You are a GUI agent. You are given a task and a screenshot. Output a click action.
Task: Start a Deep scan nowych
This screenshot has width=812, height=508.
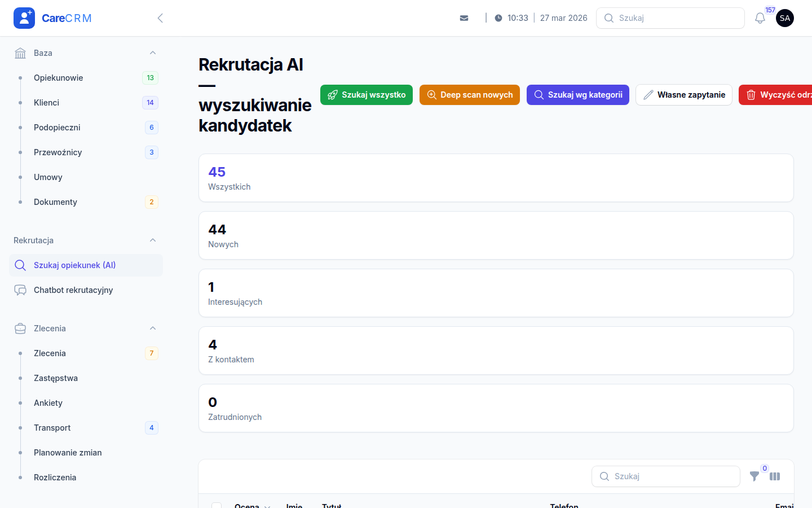pyautogui.click(x=469, y=94)
